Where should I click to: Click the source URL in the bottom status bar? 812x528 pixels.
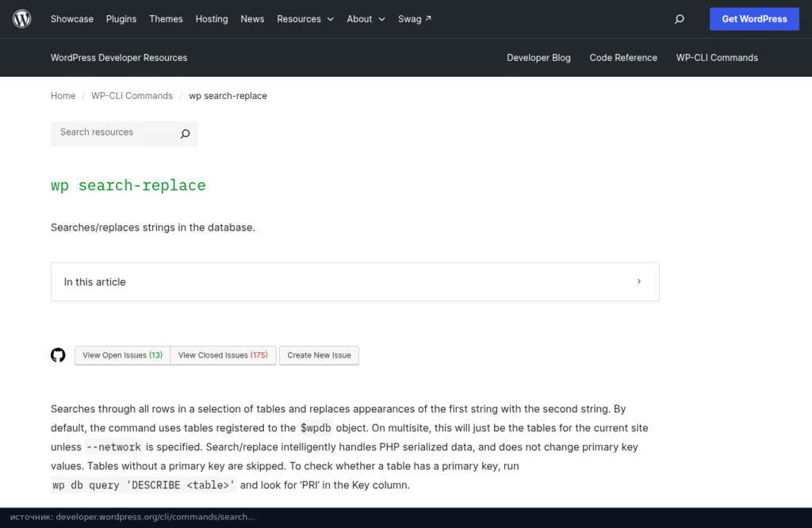coord(155,517)
